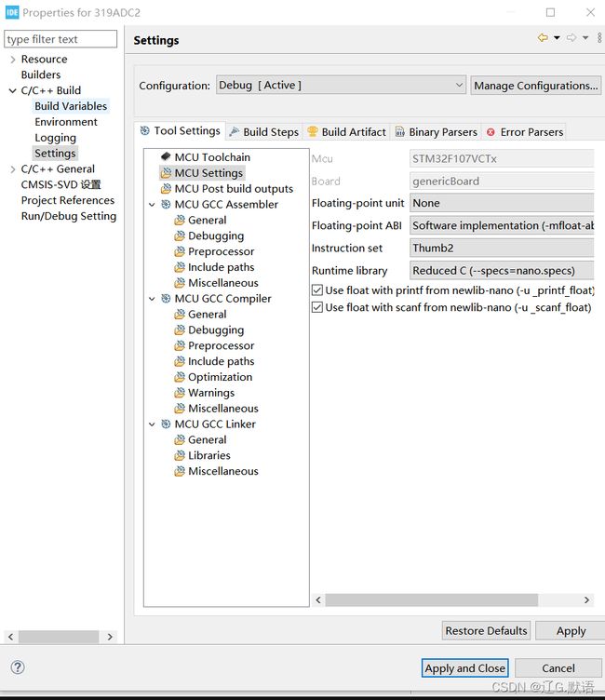605x700 pixels.
Task: Select Run/Debug Setting in the tree
Action: tap(68, 216)
